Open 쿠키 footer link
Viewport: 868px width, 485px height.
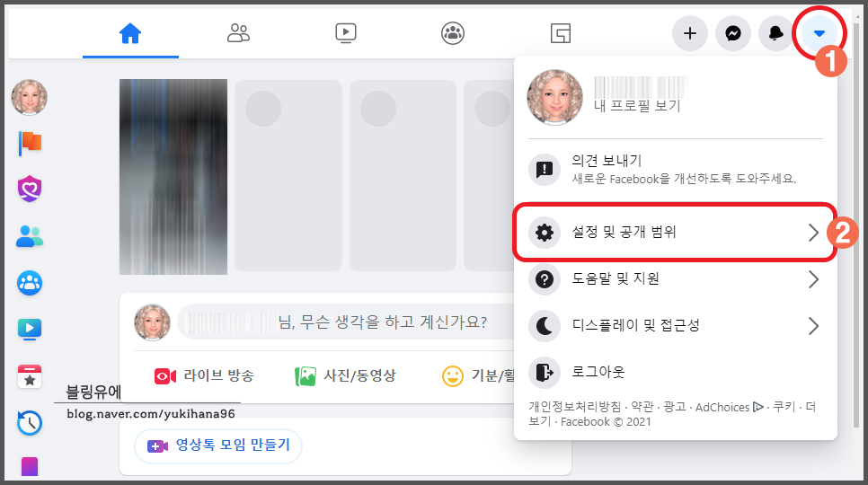(784, 407)
